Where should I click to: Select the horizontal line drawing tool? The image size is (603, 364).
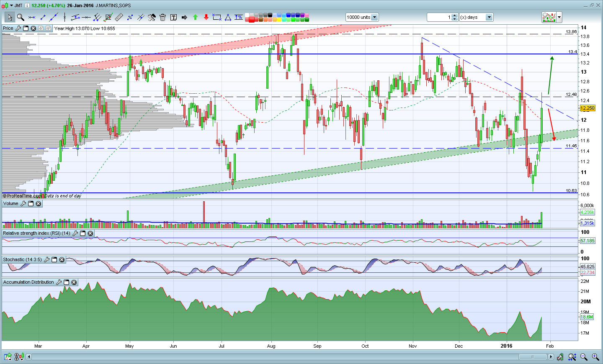pos(86,17)
